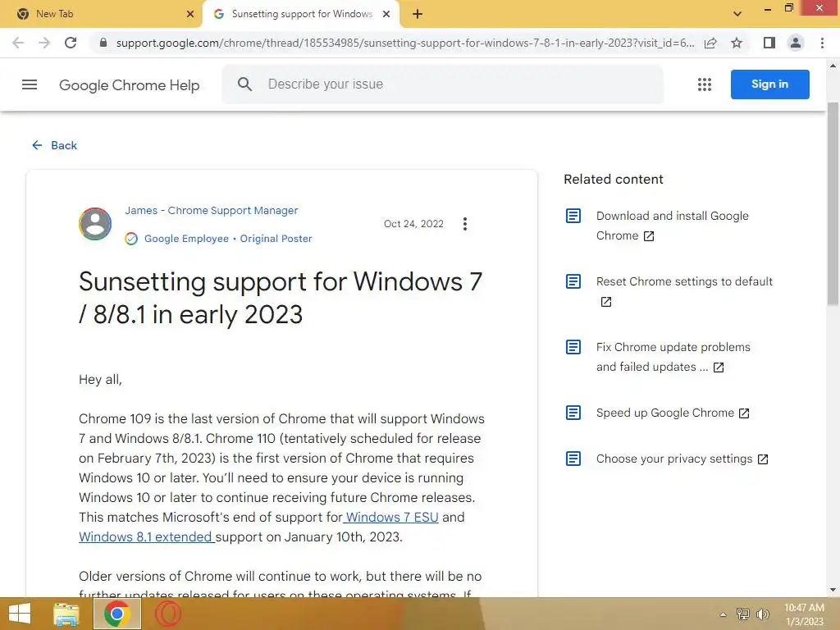840x630 pixels.
Task: Click the Google Employee verified badge icon
Action: 131,239
